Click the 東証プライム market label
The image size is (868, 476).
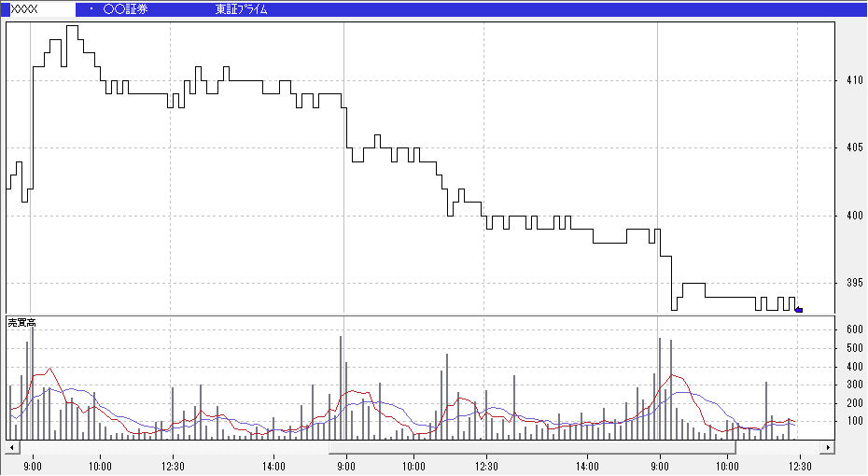242,9
